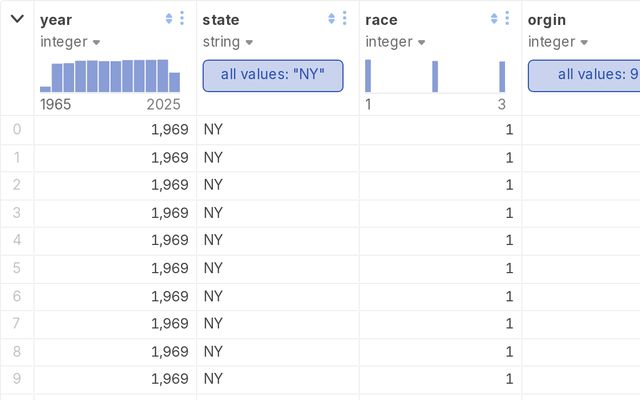Sort the race column
This screenshot has width=640, height=400.
coord(494,18)
